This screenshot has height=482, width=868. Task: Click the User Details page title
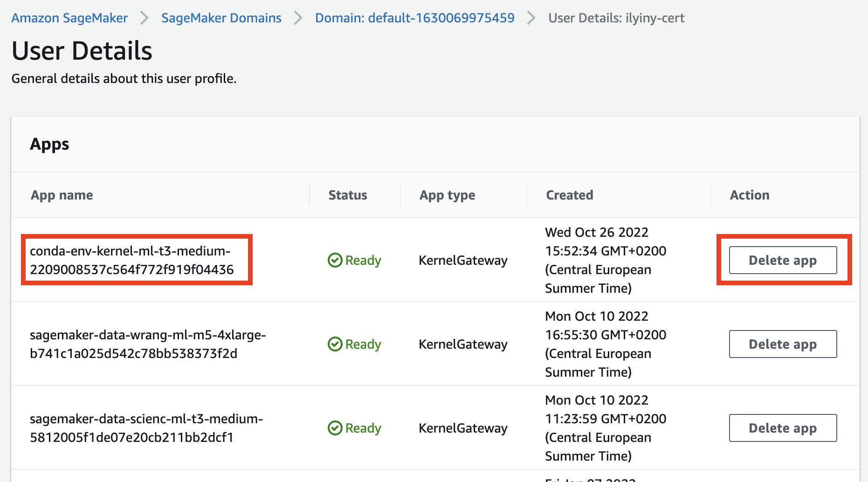[x=82, y=50]
